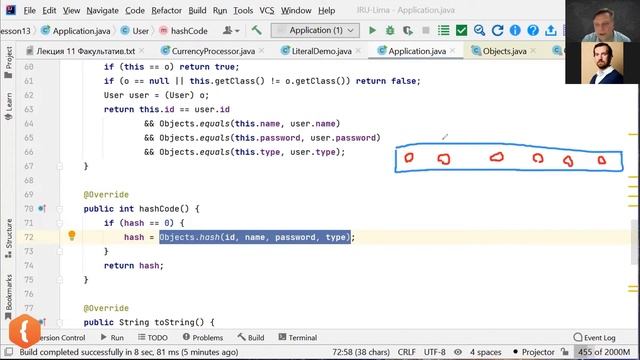Change the CRLF line separator setting
The height and width of the screenshot is (360, 640).
point(407,352)
